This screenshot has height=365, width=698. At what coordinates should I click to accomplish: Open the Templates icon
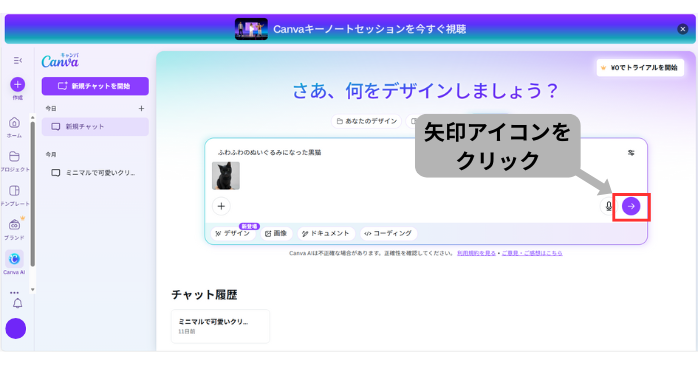(x=14, y=191)
